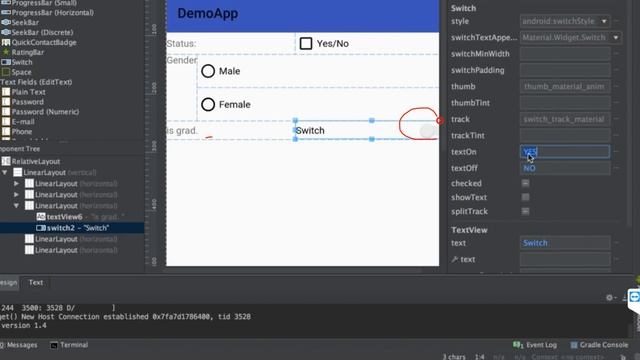Choose the SeekBar (Discrete) icon

pyautogui.click(x=6, y=32)
